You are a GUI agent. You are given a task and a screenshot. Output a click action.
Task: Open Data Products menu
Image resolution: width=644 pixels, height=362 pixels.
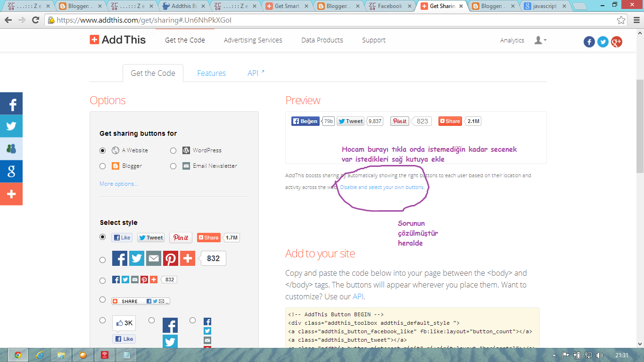point(322,40)
